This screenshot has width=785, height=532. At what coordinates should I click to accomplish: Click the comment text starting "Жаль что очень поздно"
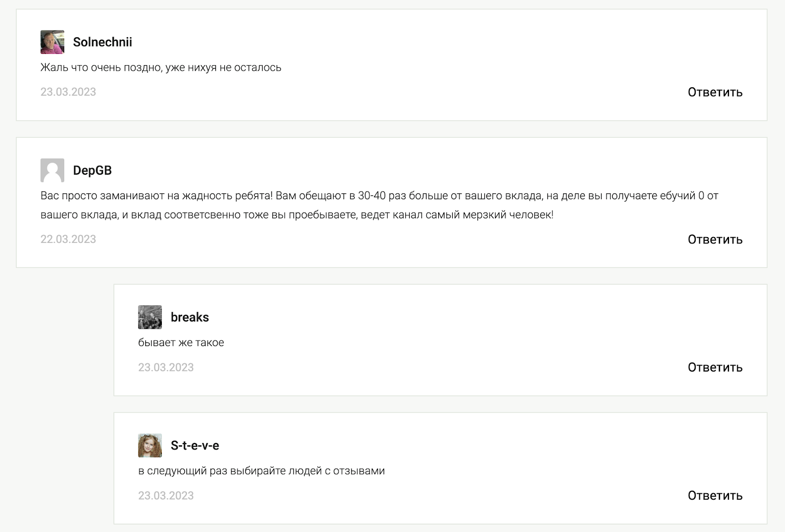pos(161,67)
